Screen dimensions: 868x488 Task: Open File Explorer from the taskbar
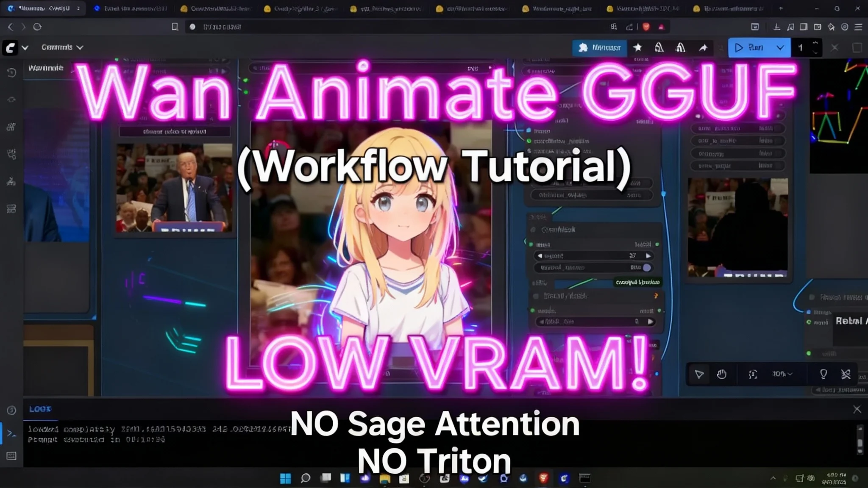tap(384, 478)
